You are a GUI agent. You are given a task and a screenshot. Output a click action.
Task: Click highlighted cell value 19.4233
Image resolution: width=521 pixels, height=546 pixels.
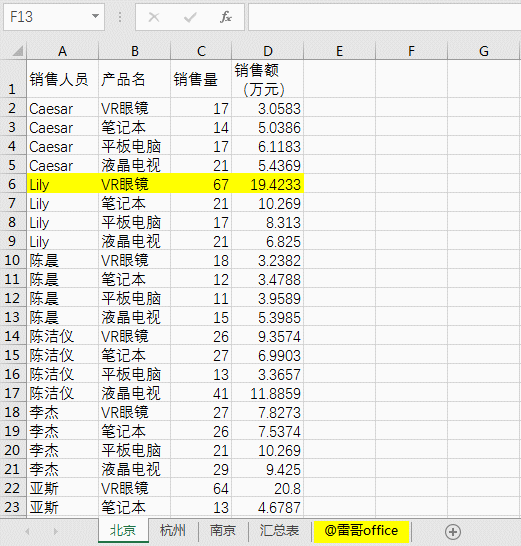(268, 184)
